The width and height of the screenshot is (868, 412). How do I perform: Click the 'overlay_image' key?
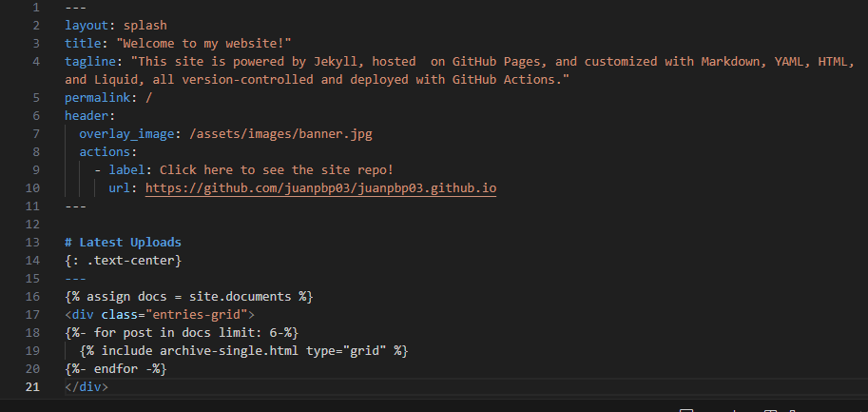[126, 134]
